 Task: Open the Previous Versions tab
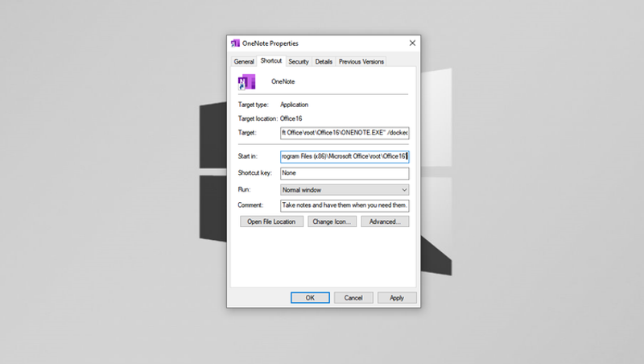[361, 62]
